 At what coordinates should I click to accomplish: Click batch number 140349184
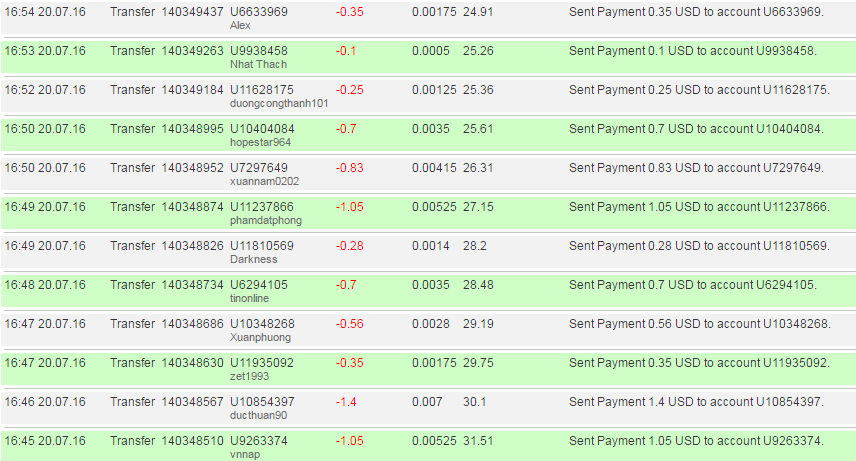(192, 90)
